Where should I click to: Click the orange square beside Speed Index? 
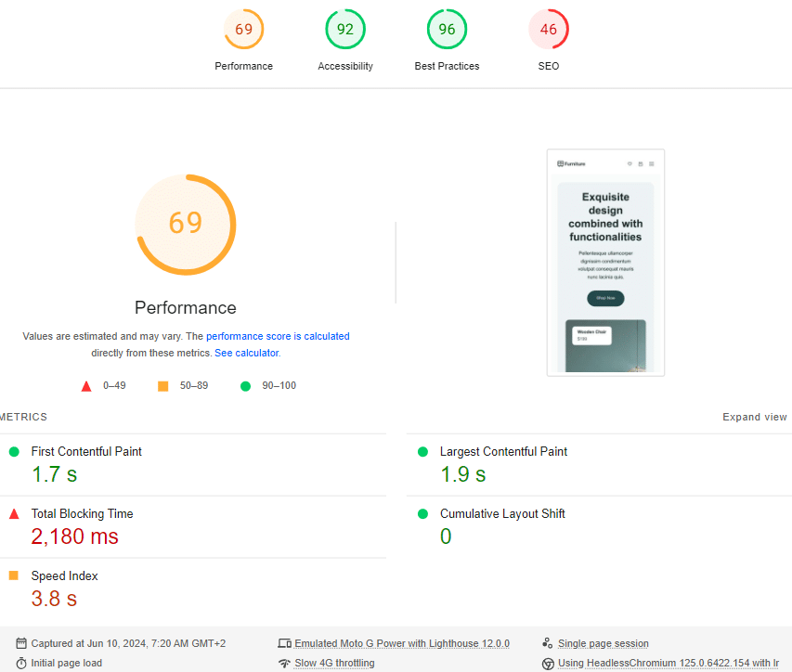pyautogui.click(x=13, y=575)
